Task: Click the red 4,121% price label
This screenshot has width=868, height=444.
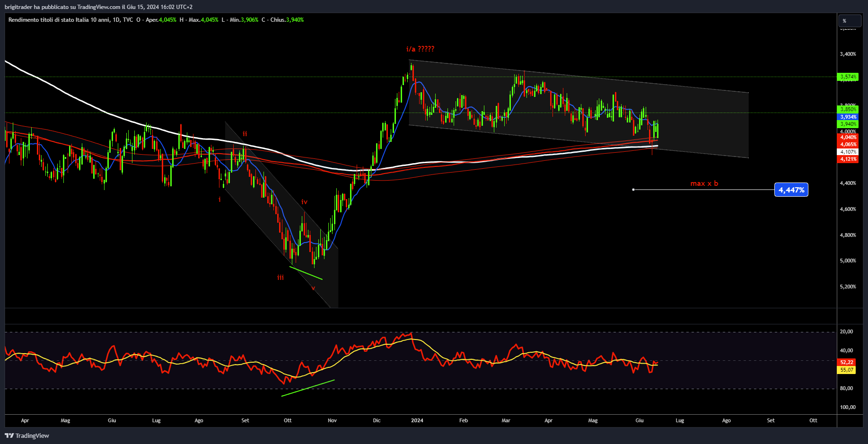Action: (848, 159)
